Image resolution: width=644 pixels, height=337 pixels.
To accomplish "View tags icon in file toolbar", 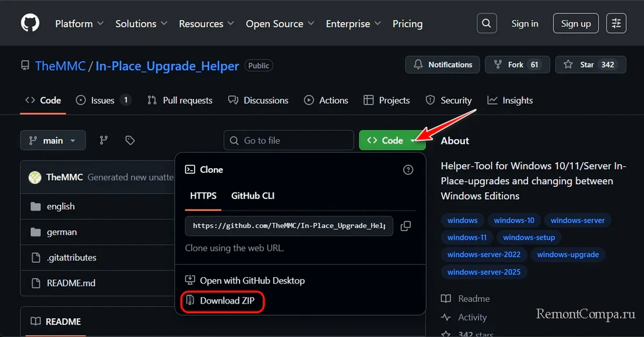I will (130, 140).
